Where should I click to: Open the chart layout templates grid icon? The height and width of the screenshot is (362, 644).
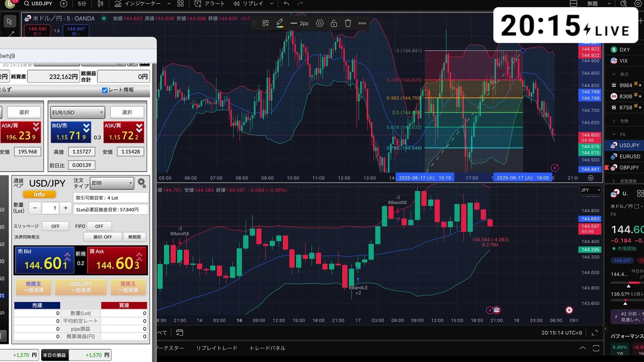[181, 4]
